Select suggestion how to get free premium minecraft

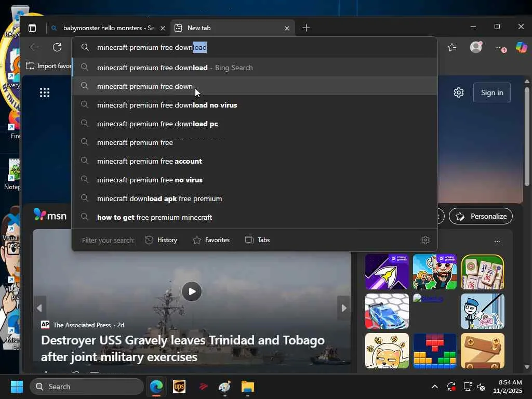[255, 217]
